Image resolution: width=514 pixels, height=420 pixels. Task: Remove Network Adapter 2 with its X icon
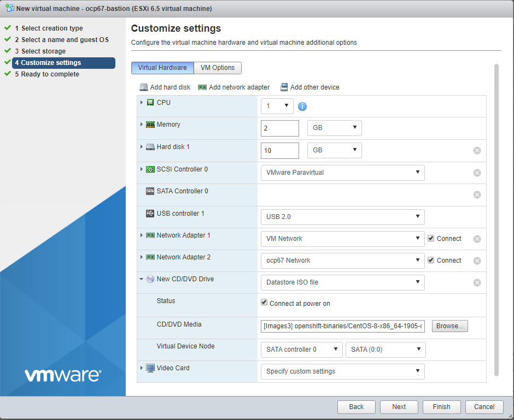477,261
